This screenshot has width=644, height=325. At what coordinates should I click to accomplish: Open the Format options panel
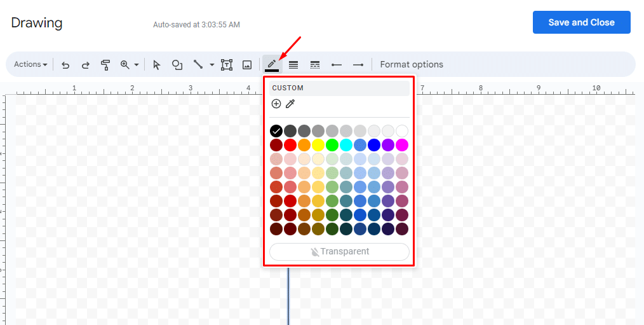pyautogui.click(x=412, y=64)
